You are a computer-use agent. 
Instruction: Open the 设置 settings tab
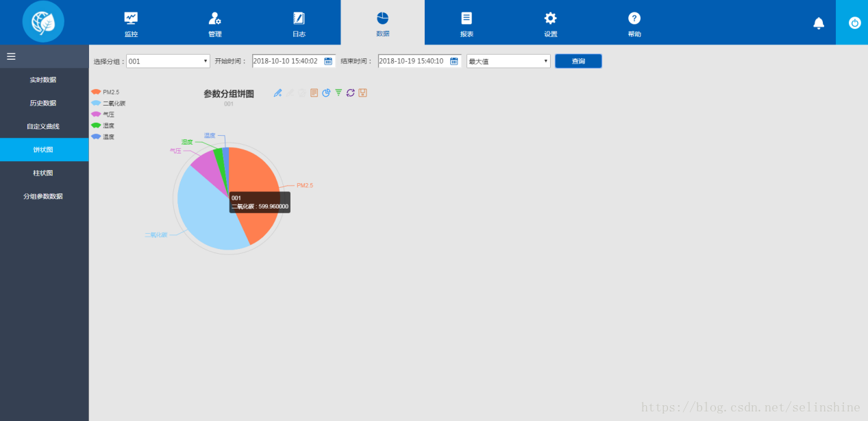pos(550,23)
